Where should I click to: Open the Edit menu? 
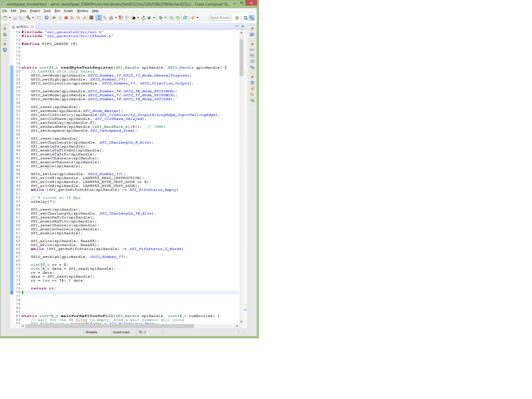pyautogui.click(x=13, y=11)
